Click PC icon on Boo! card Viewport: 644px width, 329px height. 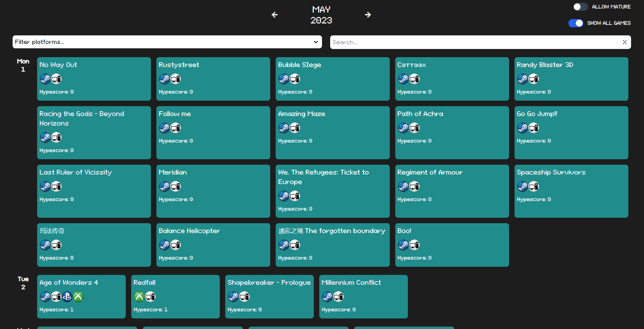414,245
